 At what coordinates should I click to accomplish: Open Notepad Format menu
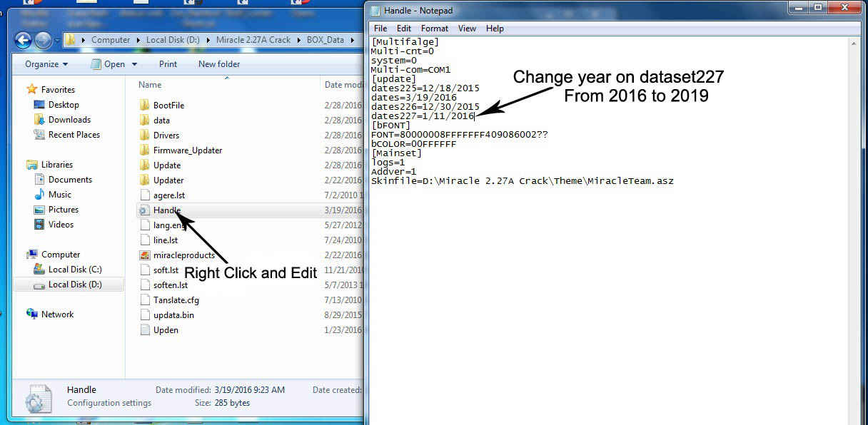click(x=435, y=29)
